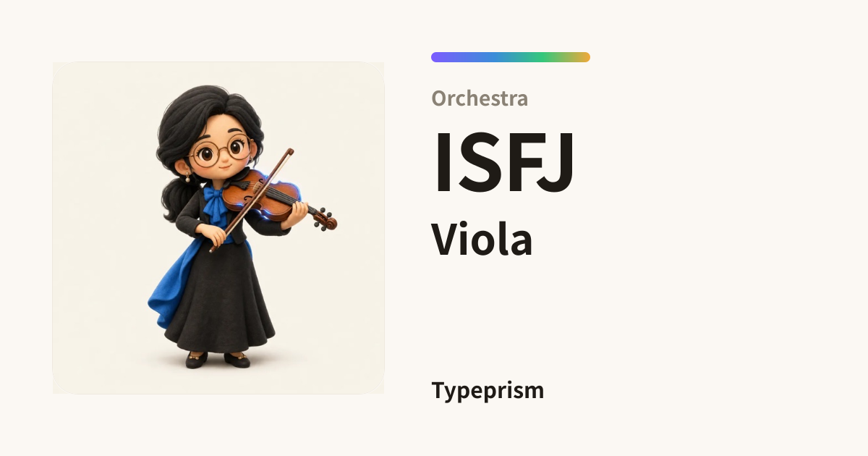This screenshot has height=456, width=868.
Task: Click the character's black shoes
Action: 217,359
